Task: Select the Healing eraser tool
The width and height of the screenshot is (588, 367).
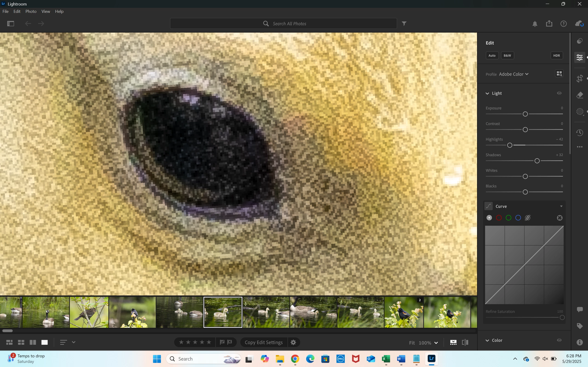Action: (x=580, y=95)
